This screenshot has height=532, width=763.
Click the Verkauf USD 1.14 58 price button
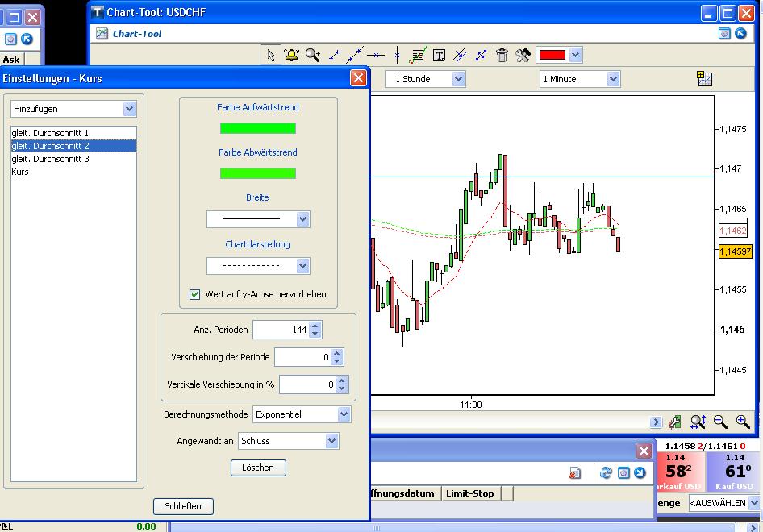(680, 472)
